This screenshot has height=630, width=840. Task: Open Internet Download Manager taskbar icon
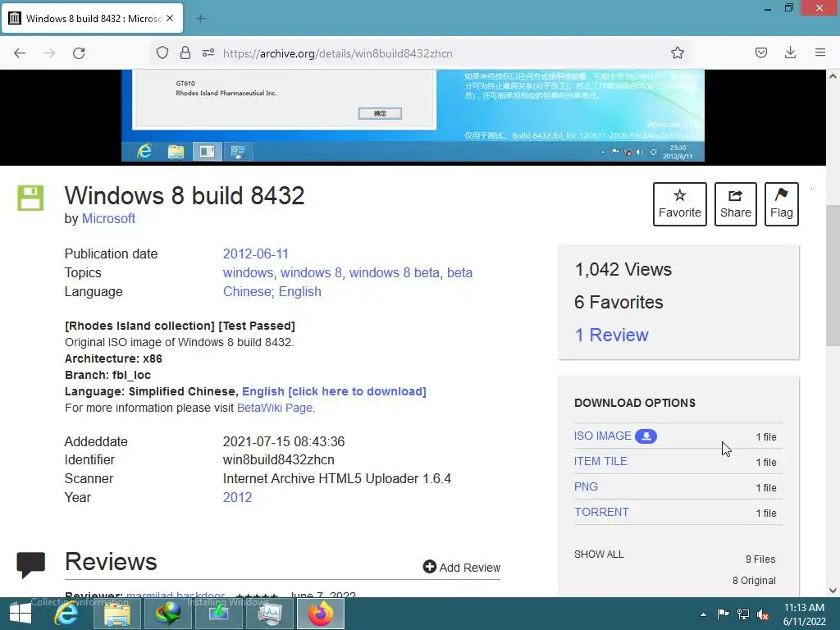pyautogui.click(x=167, y=614)
